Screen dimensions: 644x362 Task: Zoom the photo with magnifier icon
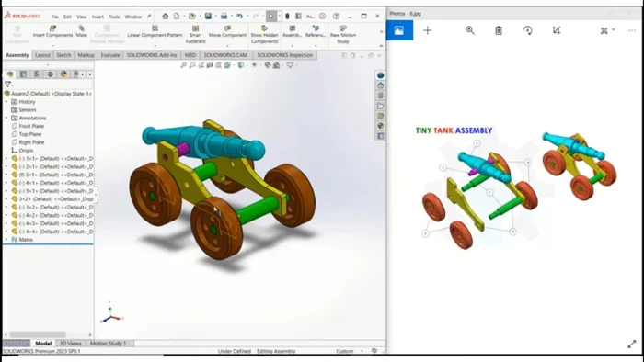(x=470, y=30)
